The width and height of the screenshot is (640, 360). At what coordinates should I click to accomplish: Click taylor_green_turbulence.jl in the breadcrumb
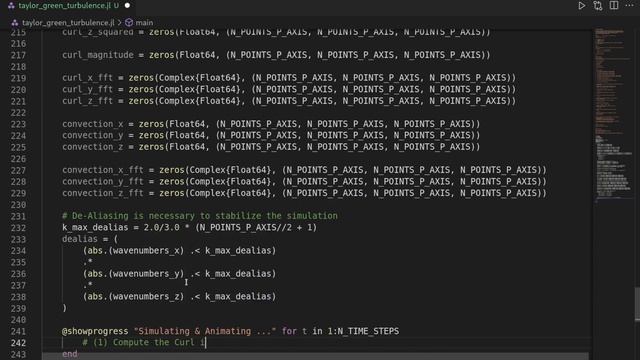coord(68,23)
